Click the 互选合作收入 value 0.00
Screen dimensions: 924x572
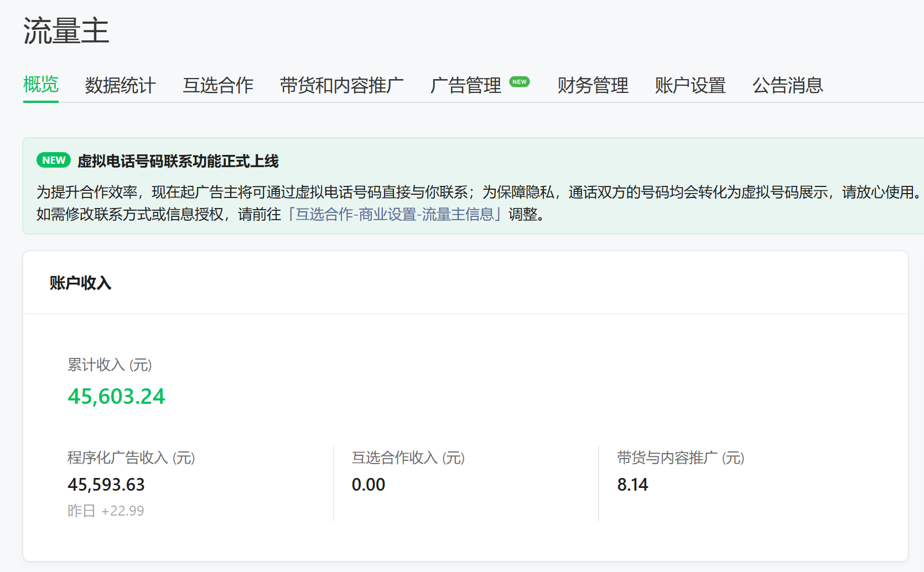pyautogui.click(x=368, y=485)
